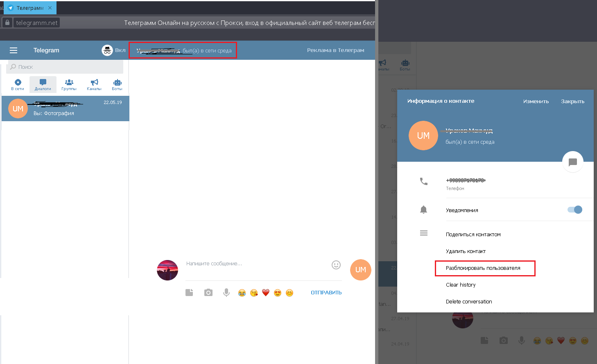
Task: Click the UM recipient avatar beside the message field
Action: [361, 270]
